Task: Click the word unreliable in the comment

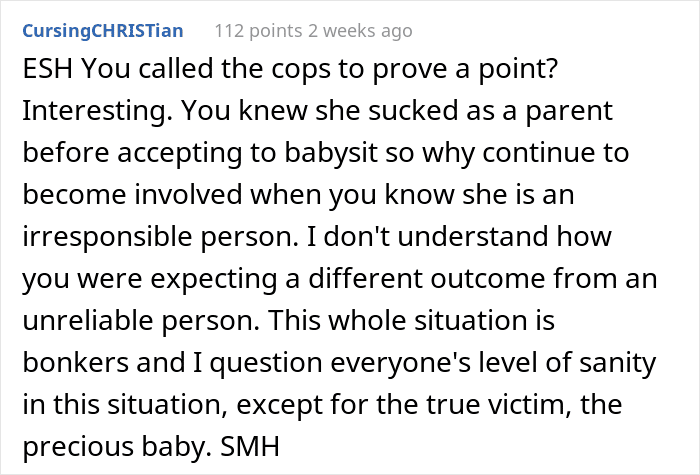Action: [88, 321]
